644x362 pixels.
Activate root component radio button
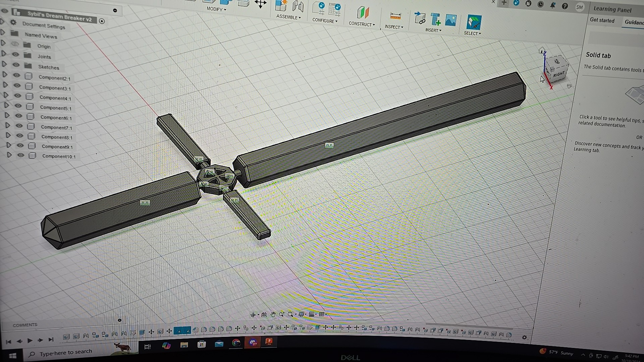coord(102,21)
